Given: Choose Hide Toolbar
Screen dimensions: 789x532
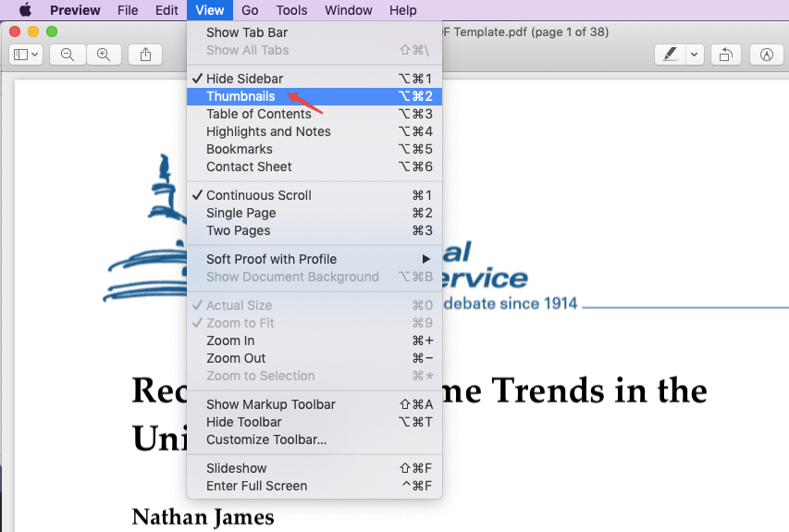Looking at the screenshot, I should pos(314,422).
